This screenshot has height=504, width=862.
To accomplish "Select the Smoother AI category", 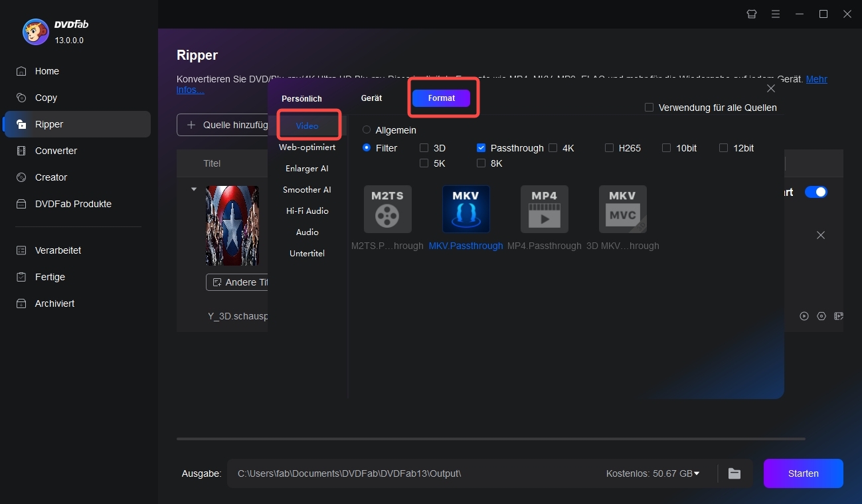I will pyautogui.click(x=307, y=190).
